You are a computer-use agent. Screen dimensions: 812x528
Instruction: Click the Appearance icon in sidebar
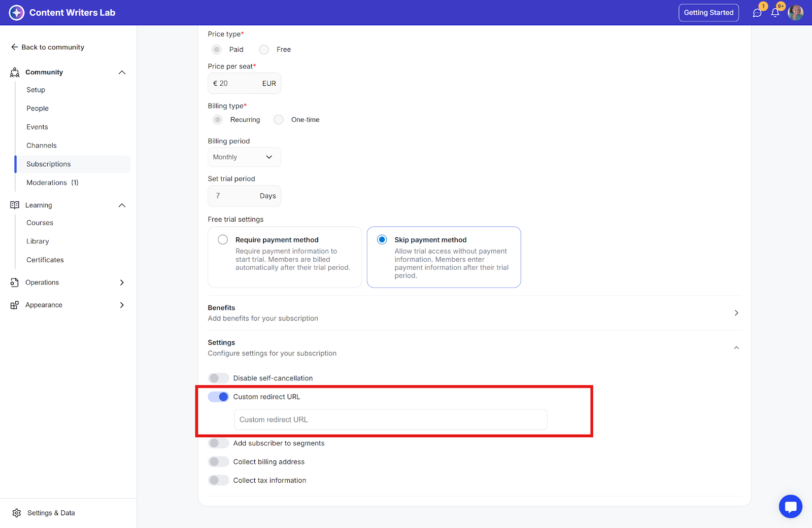point(15,305)
